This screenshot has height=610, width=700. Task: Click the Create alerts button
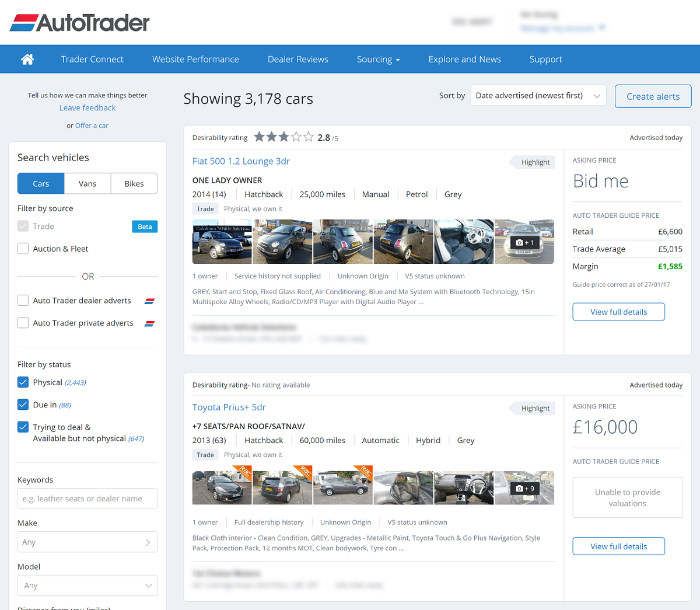pyautogui.click(x=653, y=96)
